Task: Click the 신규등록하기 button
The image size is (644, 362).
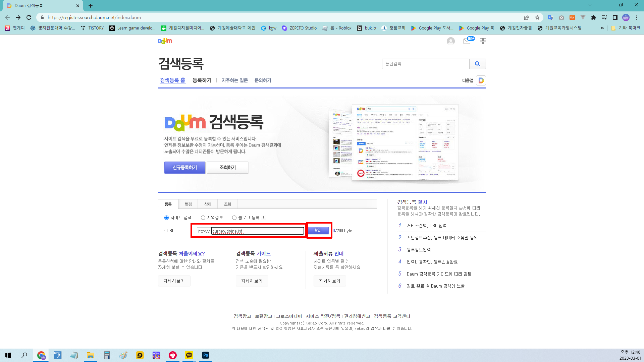Action: [x=185, y=167]
